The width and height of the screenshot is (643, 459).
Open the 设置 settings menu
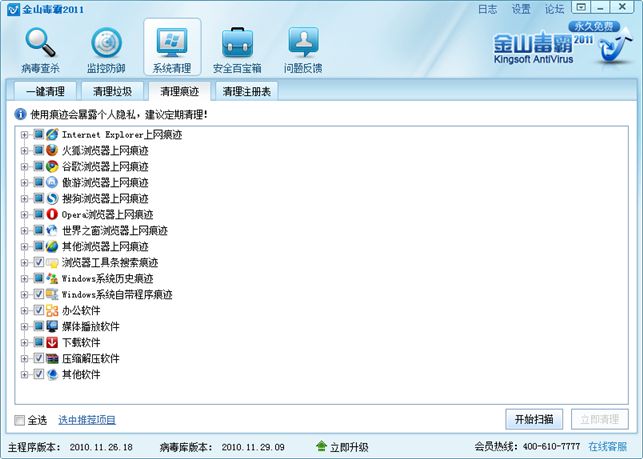[521, 9]
